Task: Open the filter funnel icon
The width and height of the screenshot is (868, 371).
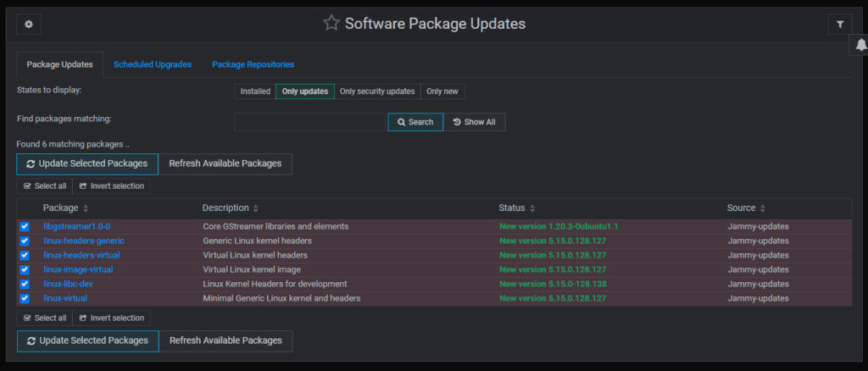Action: click(839, 25)
